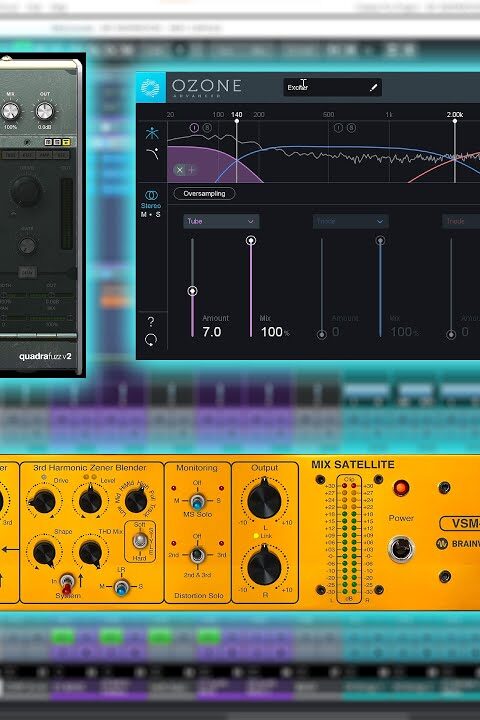
Task: Click the first band Amount slider handle
Action: (192, 291)
